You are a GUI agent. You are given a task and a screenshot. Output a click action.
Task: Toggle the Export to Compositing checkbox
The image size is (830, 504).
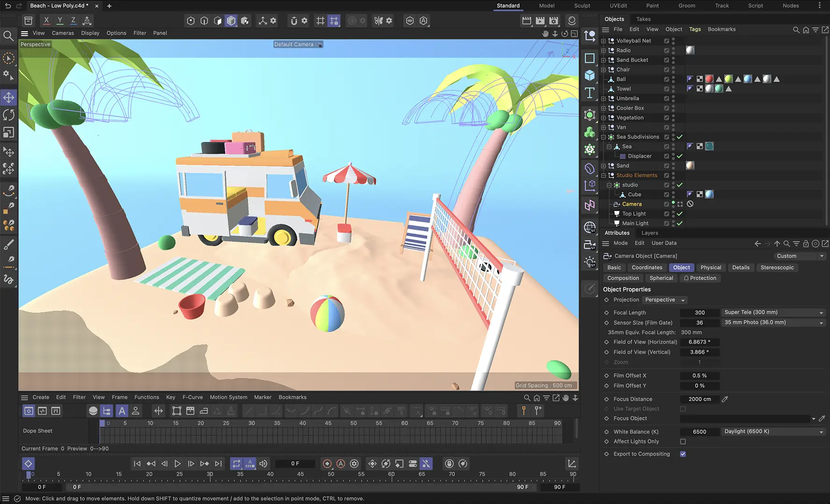[683, 454]
